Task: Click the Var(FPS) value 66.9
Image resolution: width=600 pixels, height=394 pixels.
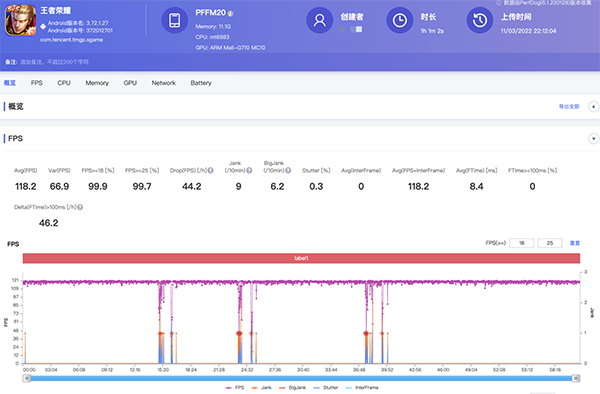Action: [x=59, y=186]
